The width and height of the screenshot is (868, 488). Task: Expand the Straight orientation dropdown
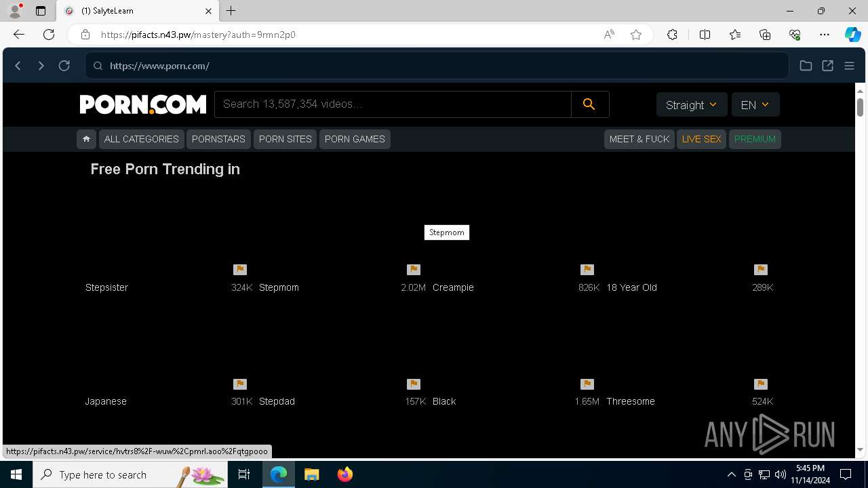[x=692, y=104]
